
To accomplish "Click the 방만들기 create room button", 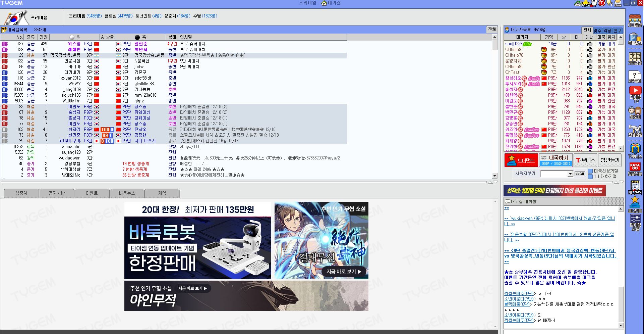I will [x=610, y=160].
